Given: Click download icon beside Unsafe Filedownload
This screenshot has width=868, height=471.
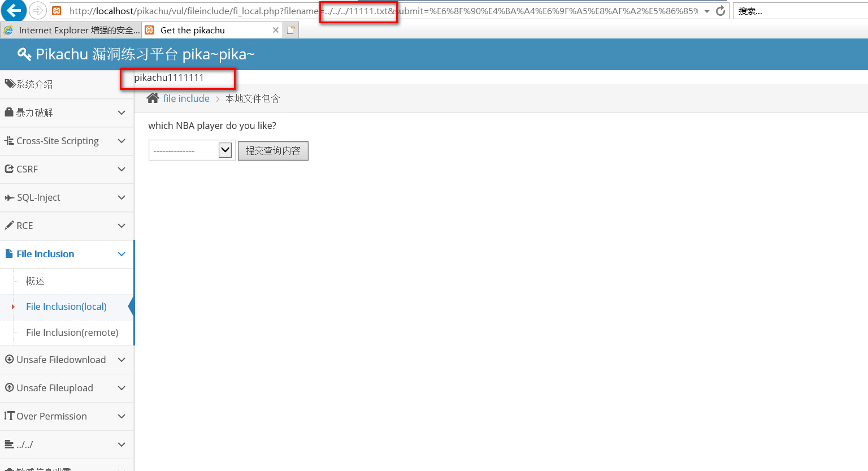Looking at the screenshot, I should coord(9,359).
